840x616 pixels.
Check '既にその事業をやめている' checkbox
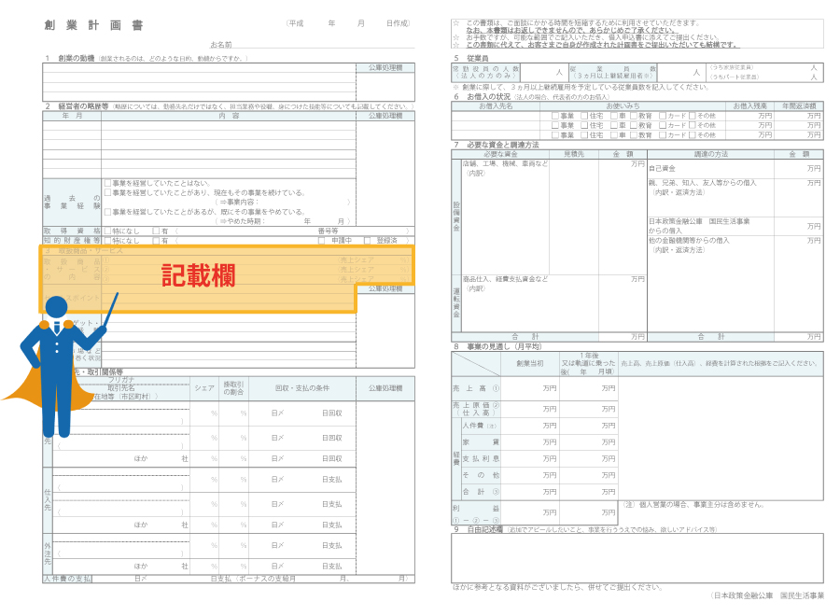[x=107, y=212]
